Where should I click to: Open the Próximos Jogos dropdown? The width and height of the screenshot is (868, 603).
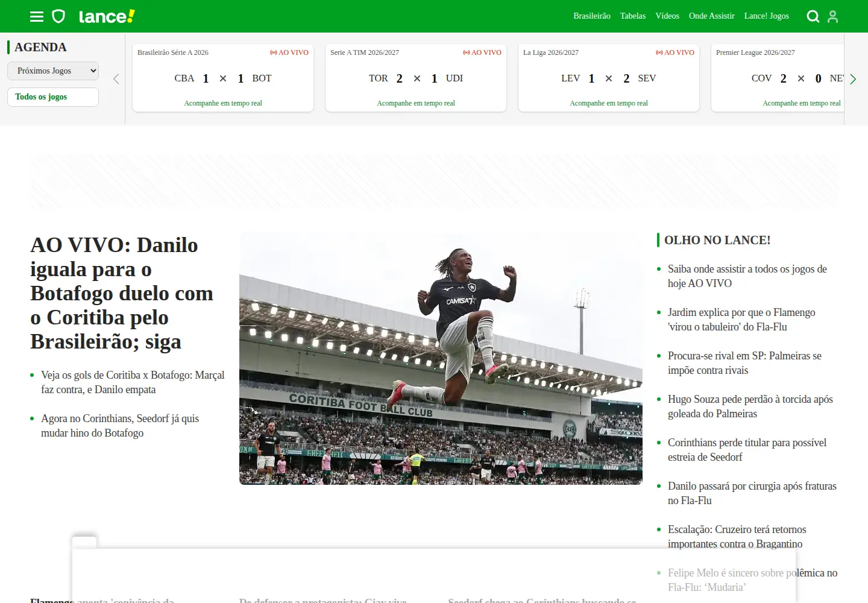[x=53, y=71]
